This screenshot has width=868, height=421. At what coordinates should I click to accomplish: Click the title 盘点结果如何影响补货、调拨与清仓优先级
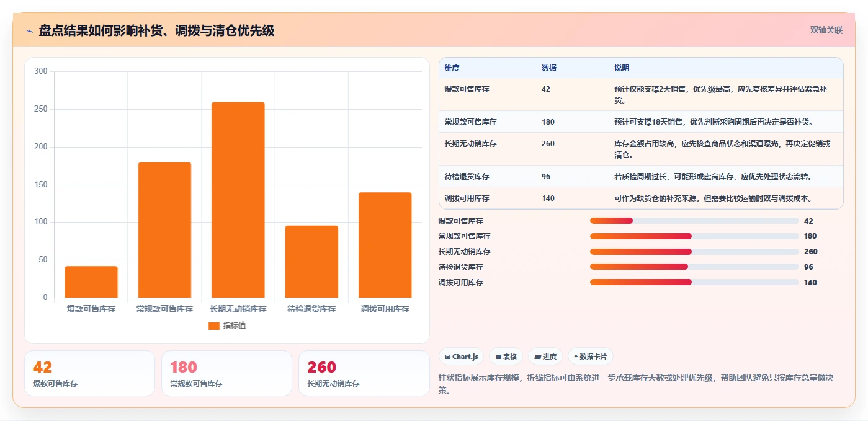[x=156, y=30]
